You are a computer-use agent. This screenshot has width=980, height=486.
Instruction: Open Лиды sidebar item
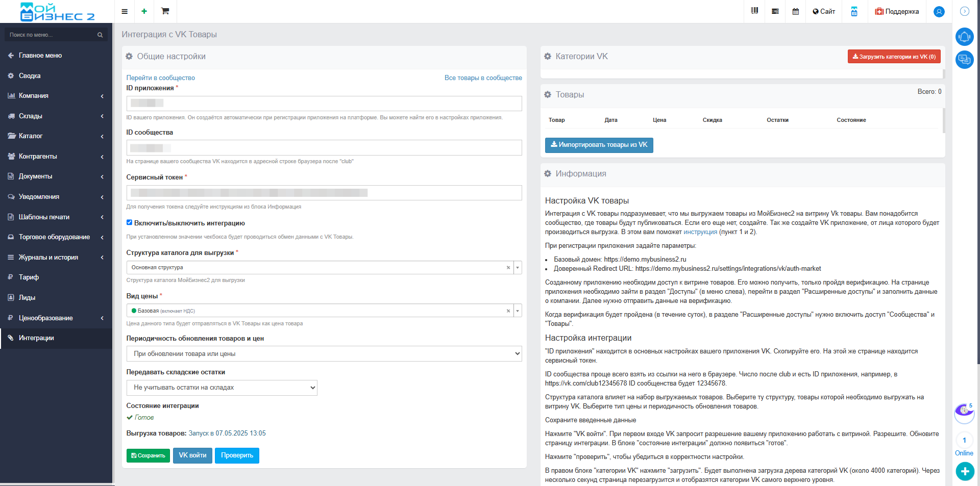(56, 298)
